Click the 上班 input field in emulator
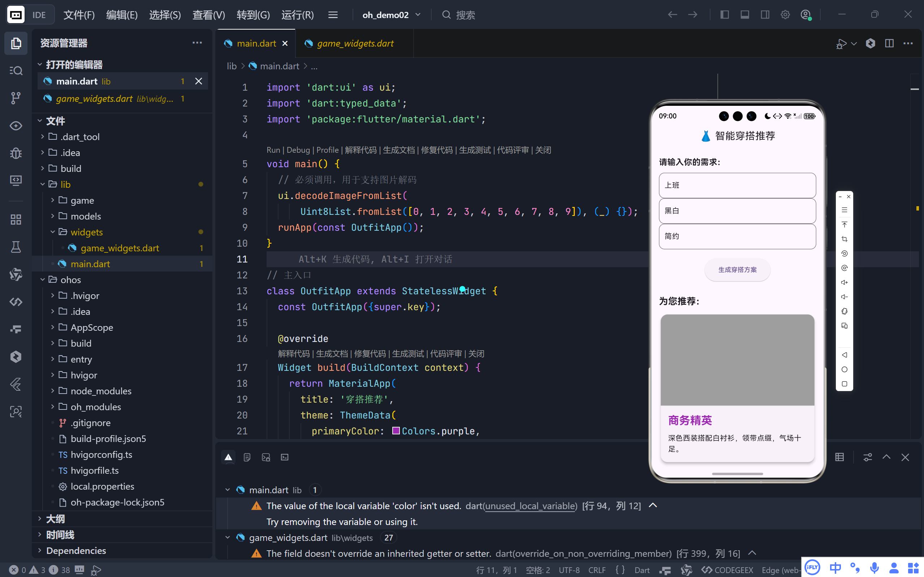Image resolution: width=924 pixels, height=577 pixels. point(737,185)
